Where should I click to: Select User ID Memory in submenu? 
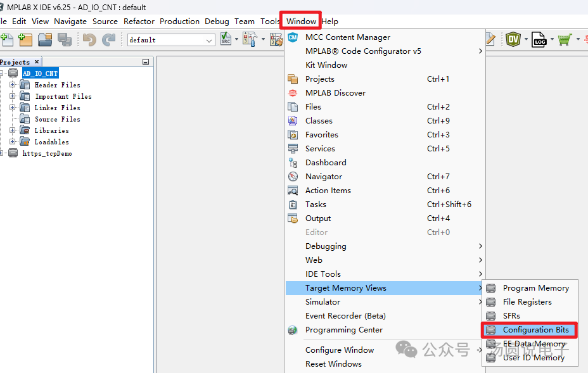pyautogui.click(x=530, y=358)
